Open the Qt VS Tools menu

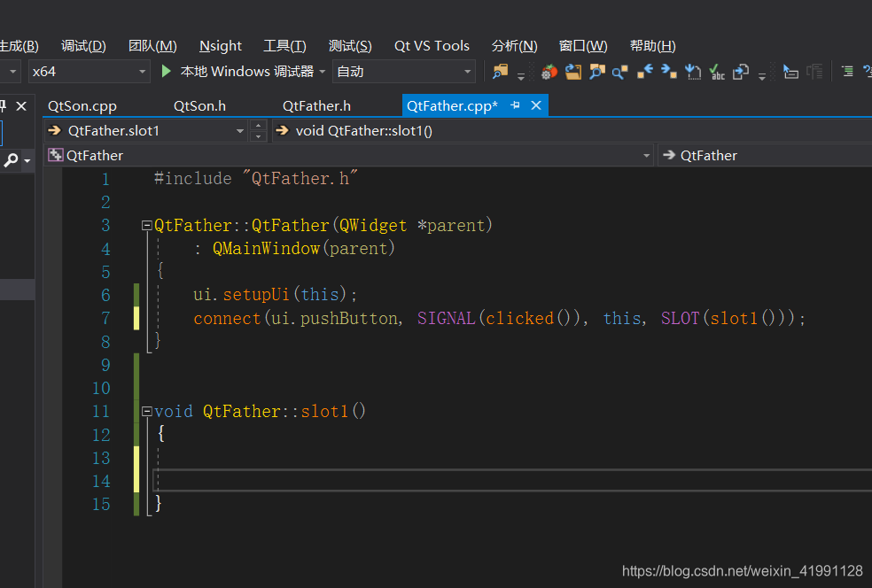tap(432, 45)
